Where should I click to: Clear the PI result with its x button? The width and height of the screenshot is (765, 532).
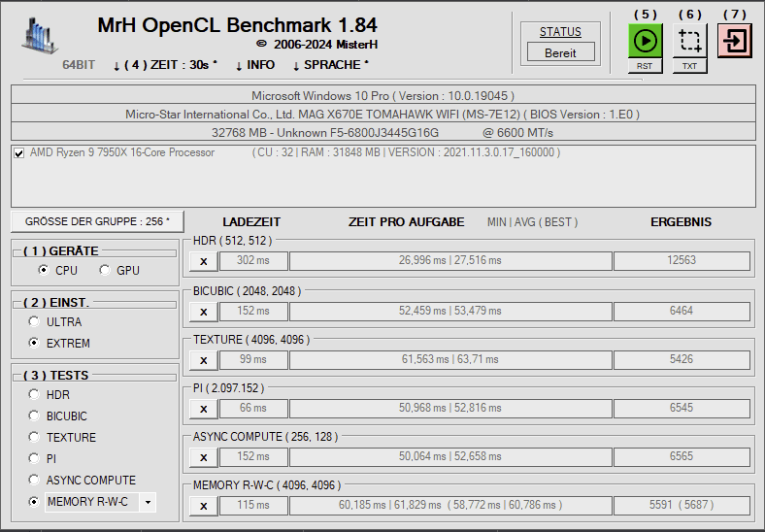point(204,409)
